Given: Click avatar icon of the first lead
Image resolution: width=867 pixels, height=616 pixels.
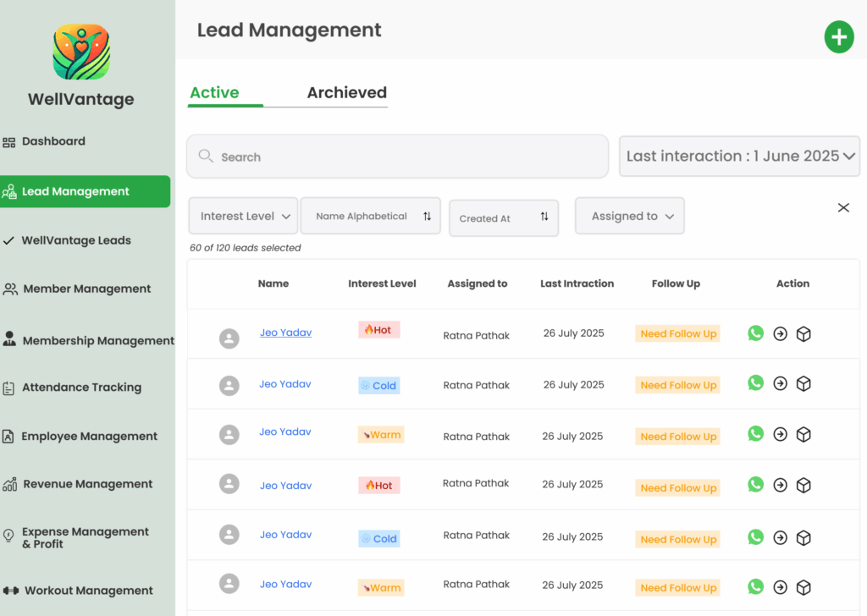Looking at the screenshot, I should (229, 338).
